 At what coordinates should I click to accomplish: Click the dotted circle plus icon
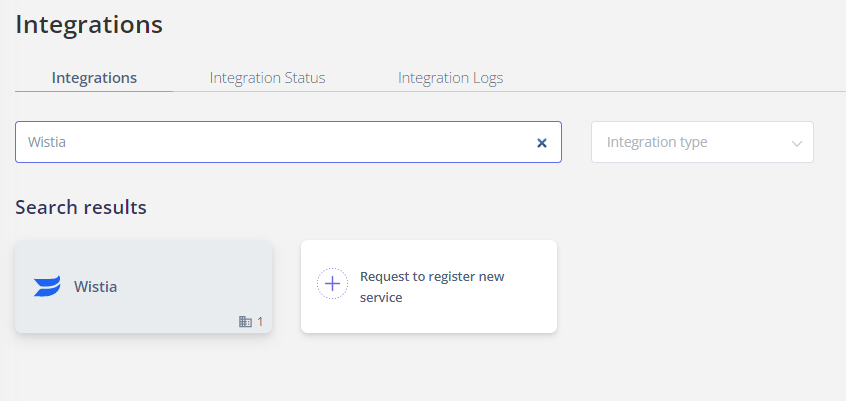(332, 284)
